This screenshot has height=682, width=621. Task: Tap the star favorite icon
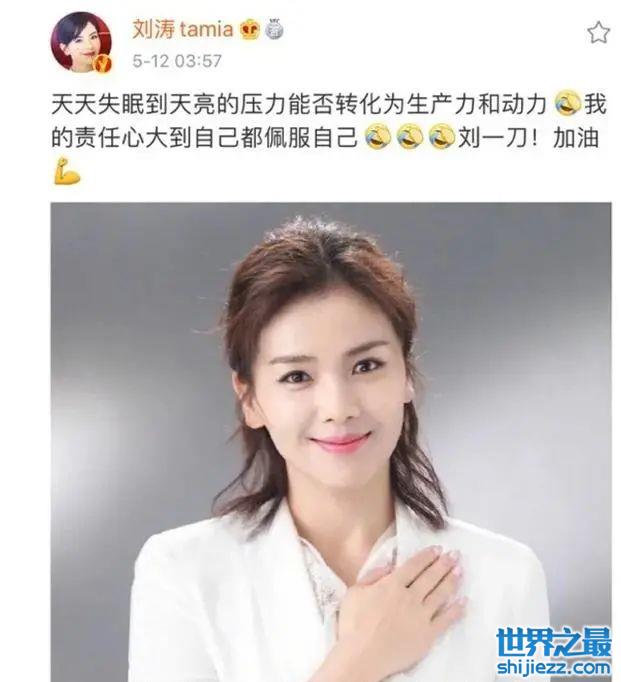click(598, 33)
